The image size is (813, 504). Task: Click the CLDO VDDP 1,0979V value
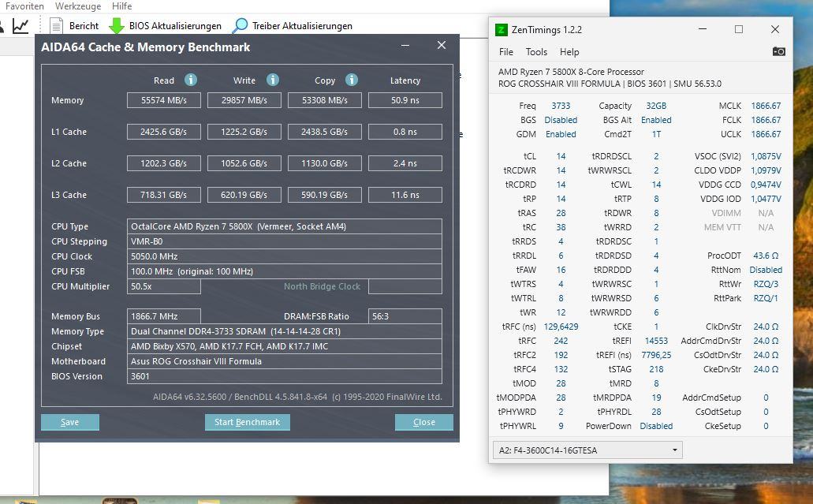pos(766,170)
